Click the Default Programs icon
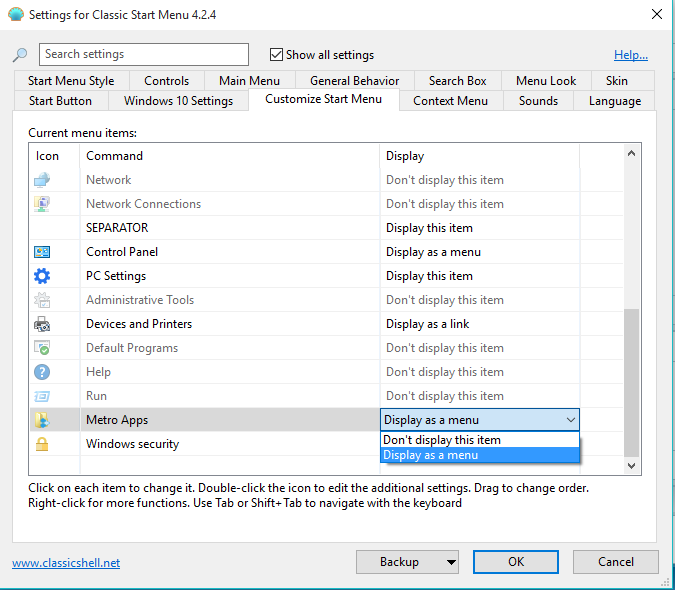 [42, 348]
